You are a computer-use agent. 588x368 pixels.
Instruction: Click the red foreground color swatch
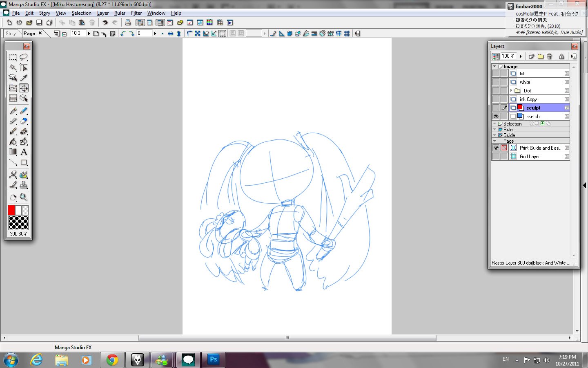pyautogui.click(x=11, y=210)
